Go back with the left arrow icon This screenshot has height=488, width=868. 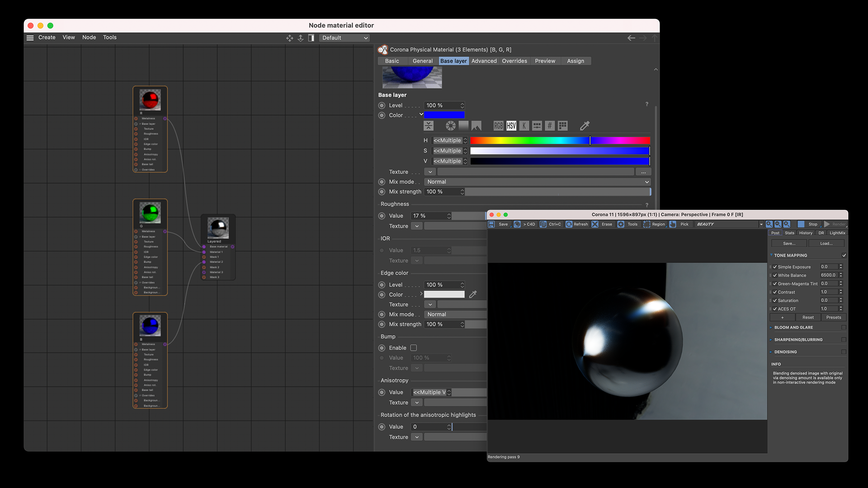pyautogui.click(x=631, y=38)
